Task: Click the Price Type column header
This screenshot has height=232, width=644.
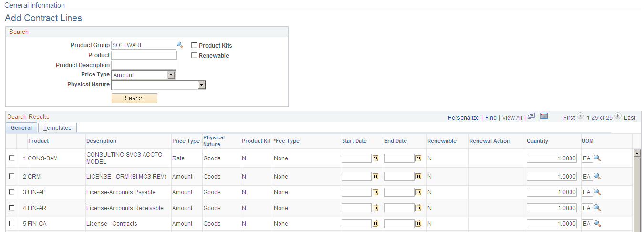Action: click(186, 141)
